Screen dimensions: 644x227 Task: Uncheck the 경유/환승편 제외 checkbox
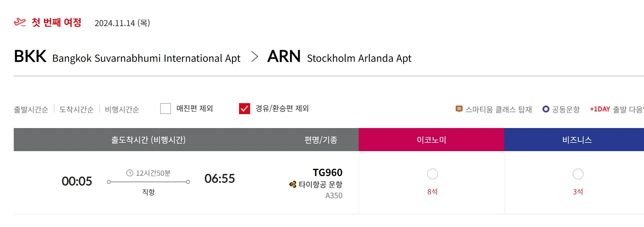pyautogui.click(x=244, y=109)
